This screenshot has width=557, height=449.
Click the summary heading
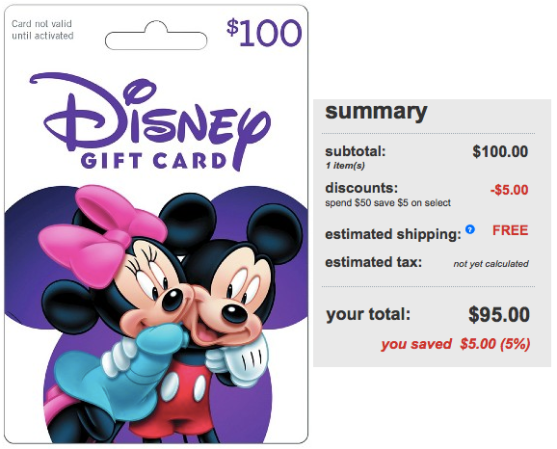point(376,112)
